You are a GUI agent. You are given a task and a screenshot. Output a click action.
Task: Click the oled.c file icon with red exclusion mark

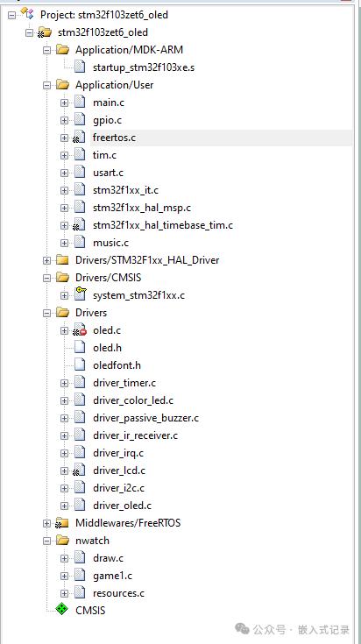(80, 330)
